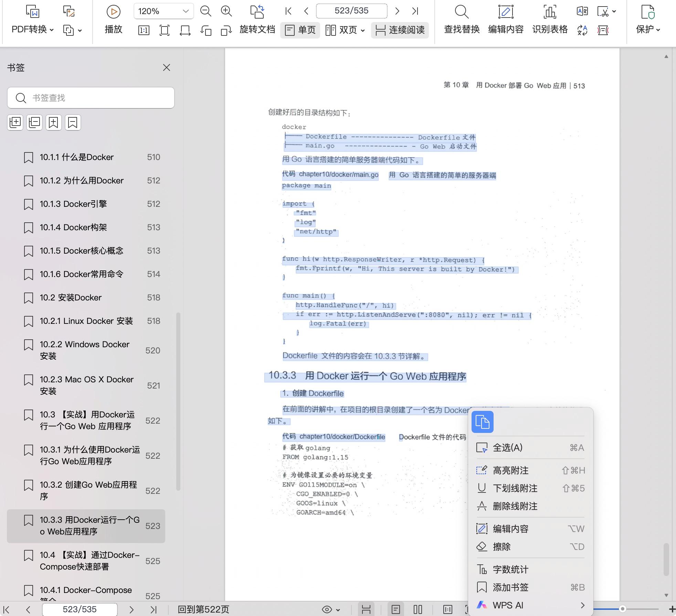Go to next page in top toolbar
Image resolution: width=676 pixels, height=616 pixels.
click(x=397, y=11)
